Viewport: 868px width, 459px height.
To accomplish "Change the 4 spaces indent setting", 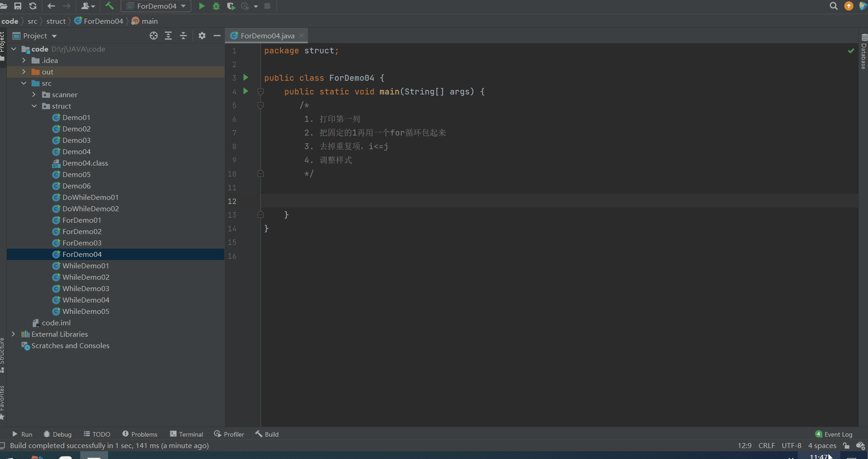I will (x=822, y=446).
